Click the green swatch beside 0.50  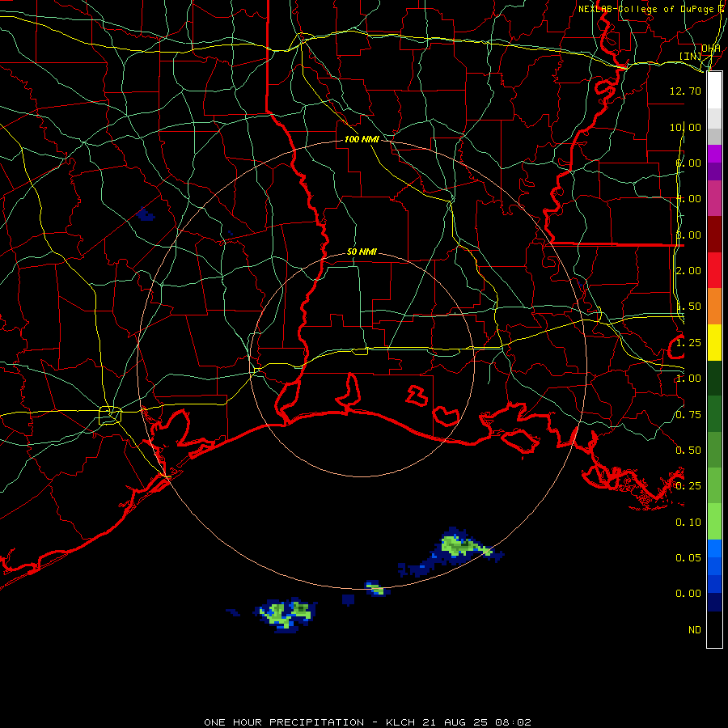[714, 450]
